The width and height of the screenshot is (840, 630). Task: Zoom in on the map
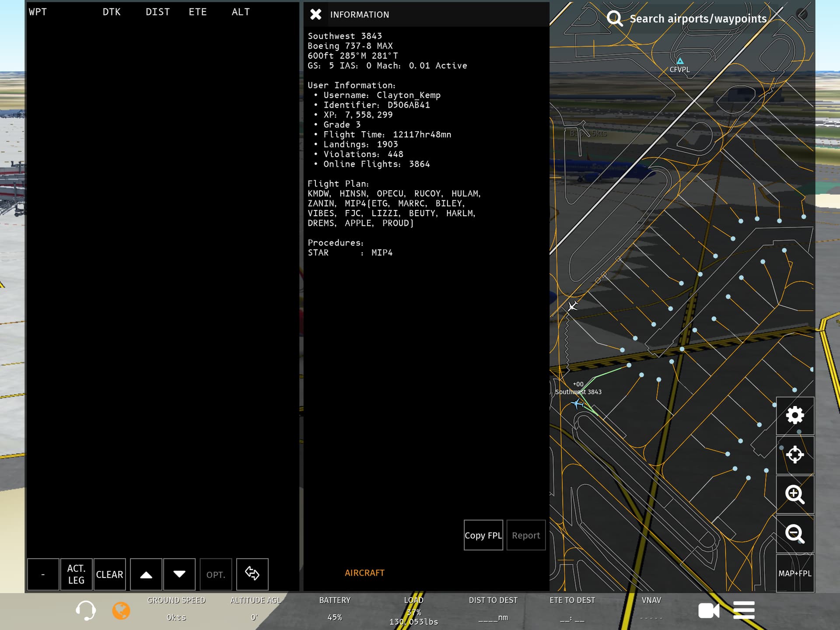pos(794,494)
